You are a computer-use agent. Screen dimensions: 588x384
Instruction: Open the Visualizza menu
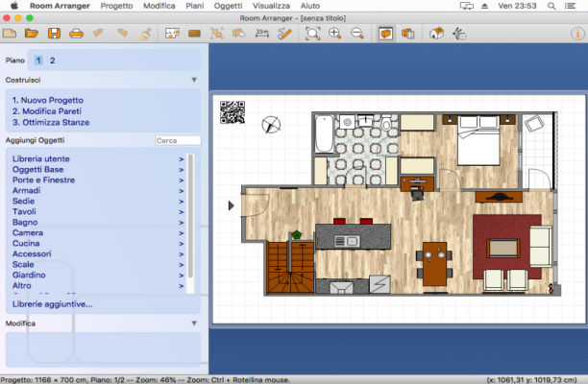click(271, 6)
